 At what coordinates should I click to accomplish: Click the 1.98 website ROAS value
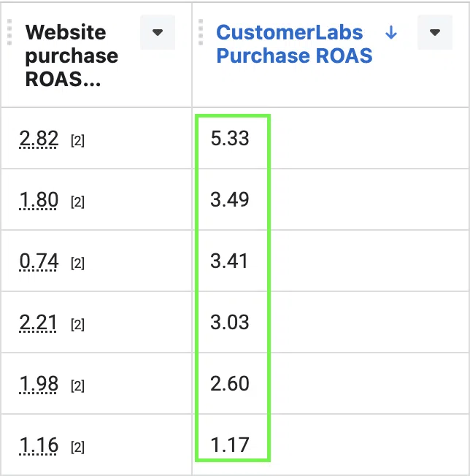[39, 384]
